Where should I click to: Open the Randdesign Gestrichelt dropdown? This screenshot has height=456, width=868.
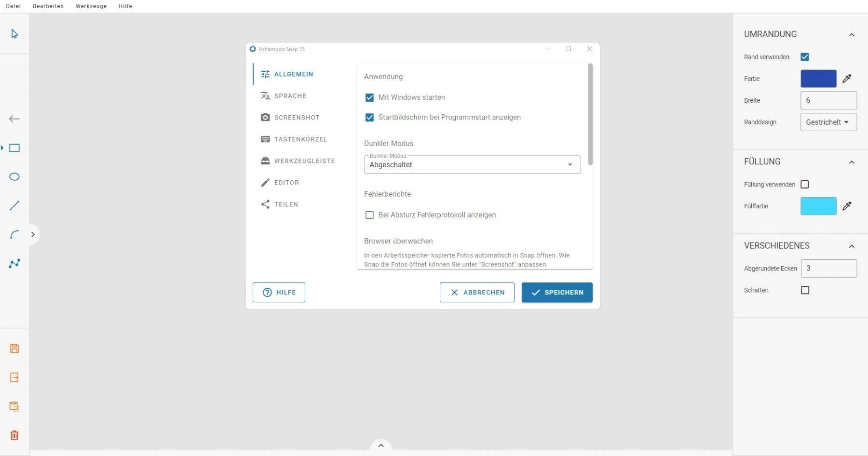pos(828,122)
